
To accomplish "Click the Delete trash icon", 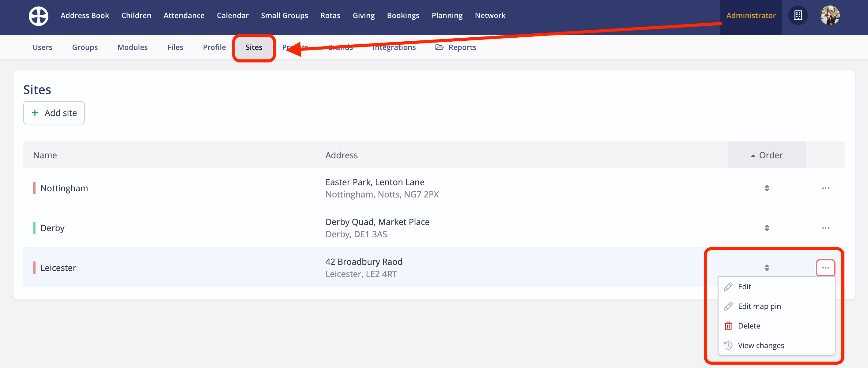I will [728, 325].
